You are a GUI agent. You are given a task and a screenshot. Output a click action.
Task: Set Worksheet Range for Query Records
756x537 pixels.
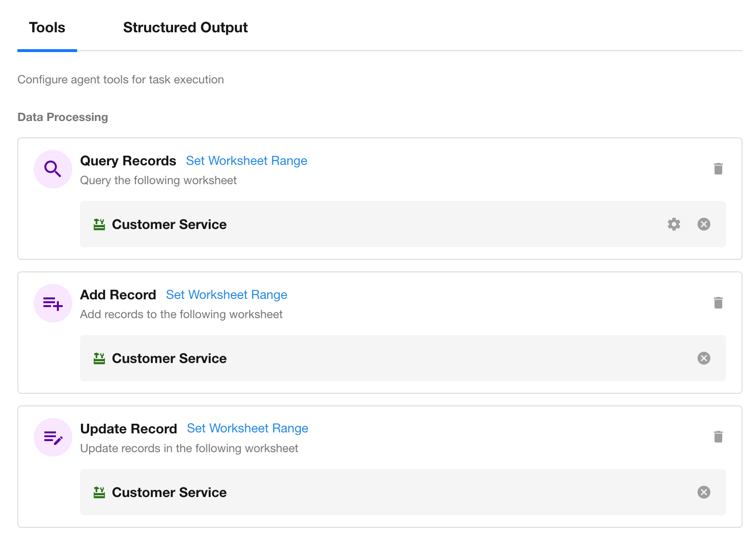tap(246, 161)
